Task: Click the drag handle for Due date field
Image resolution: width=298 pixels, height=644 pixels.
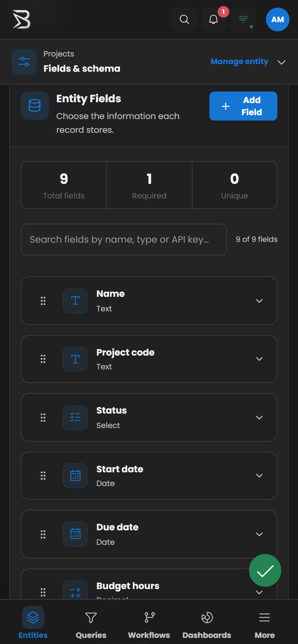Action: pos(43,534)
